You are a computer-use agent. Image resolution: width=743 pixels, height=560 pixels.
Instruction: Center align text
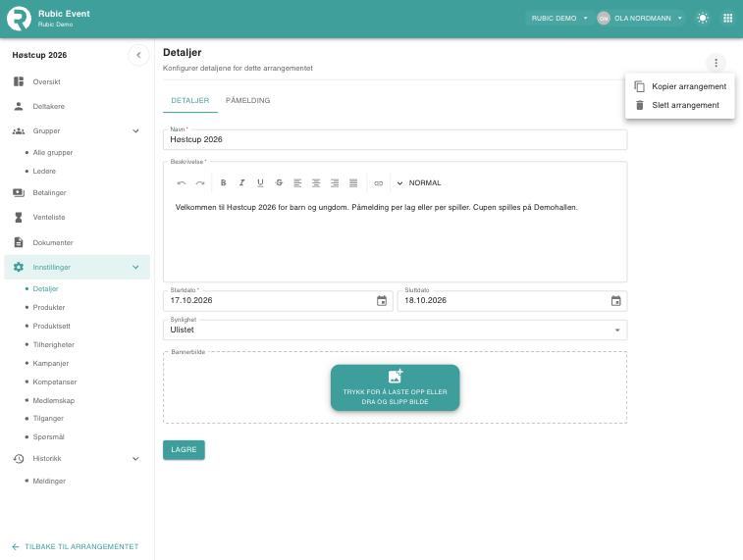316,183
